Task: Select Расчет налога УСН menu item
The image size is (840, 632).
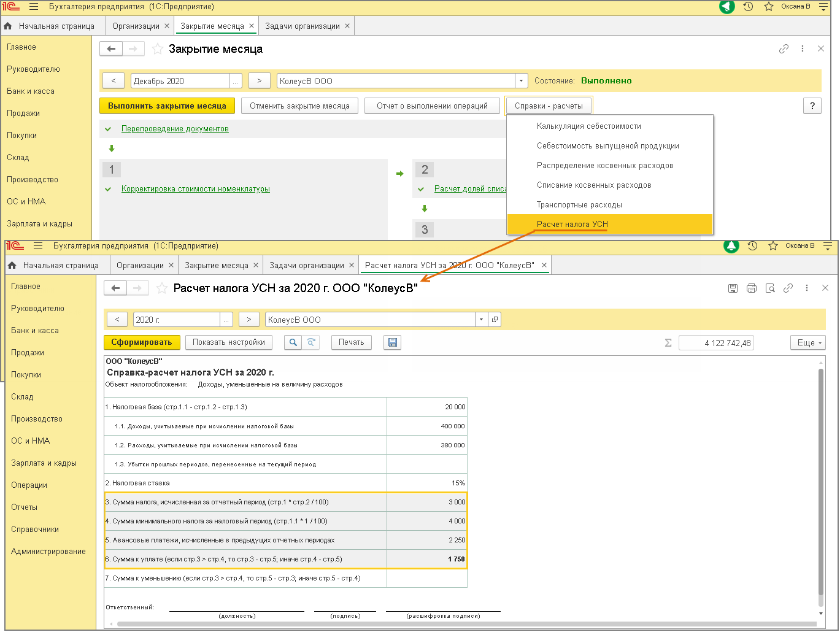Action: (610, 224)
